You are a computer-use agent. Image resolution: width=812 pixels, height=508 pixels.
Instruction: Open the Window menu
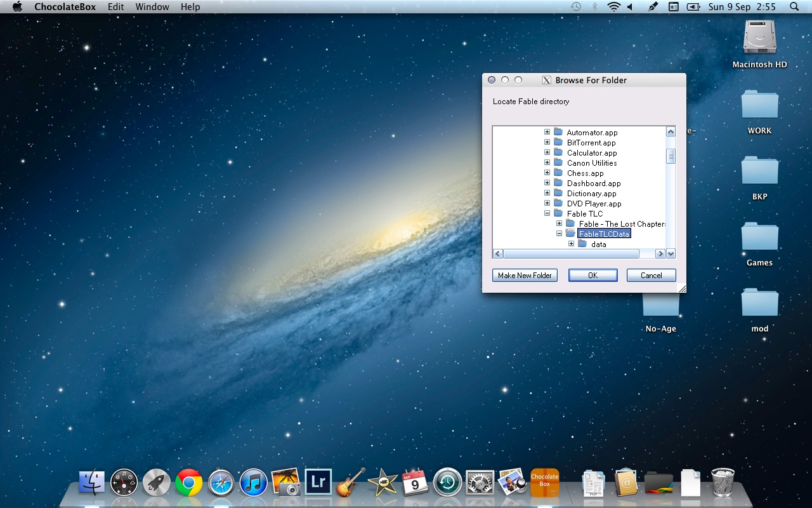(152, 7)
